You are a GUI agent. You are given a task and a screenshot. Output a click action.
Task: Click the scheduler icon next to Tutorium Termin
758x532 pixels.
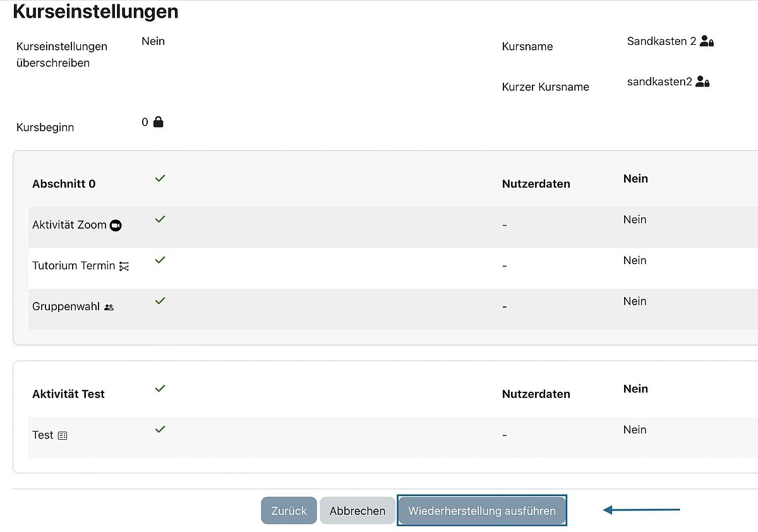point(124,267)
